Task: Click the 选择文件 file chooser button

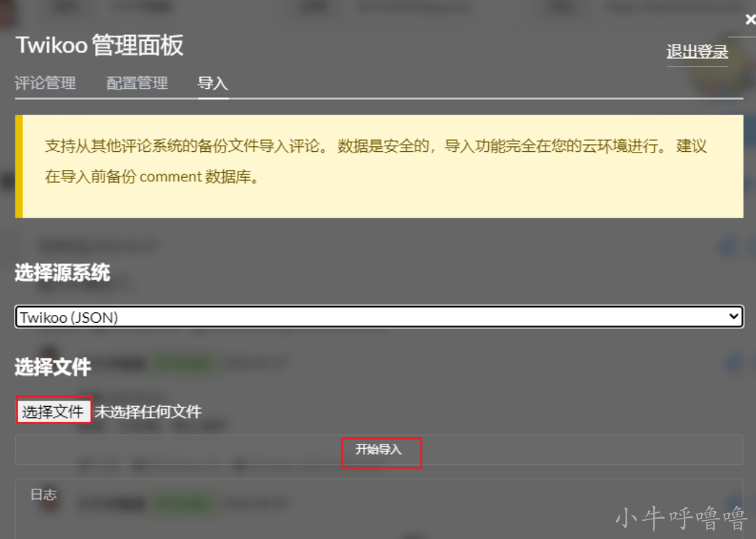Action: (54, 409)
